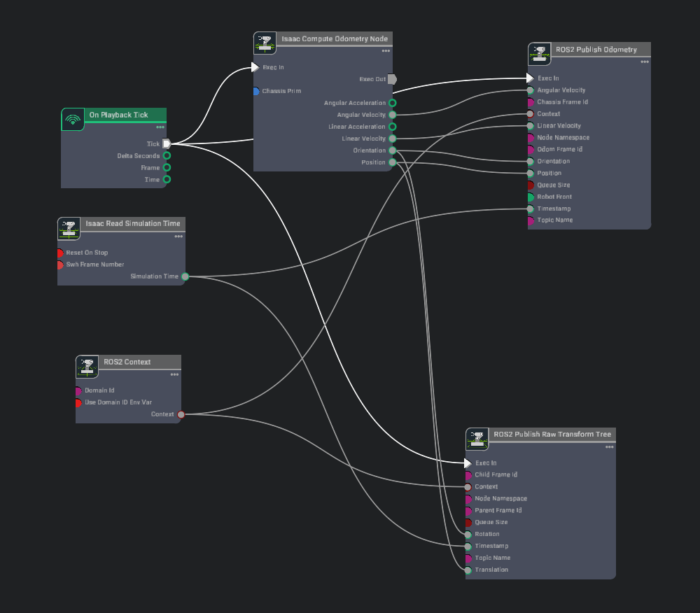This screenshot has height=613, width=700.
Task: Expand the ROS2 Context node options dots
Action: click(174, 375)
